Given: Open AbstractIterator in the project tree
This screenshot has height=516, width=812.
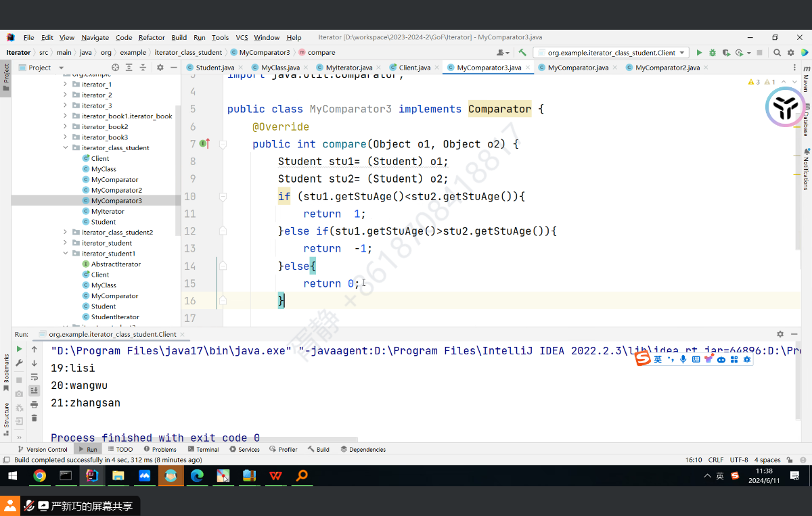Looking at the screenshot, I should point(116,264).
